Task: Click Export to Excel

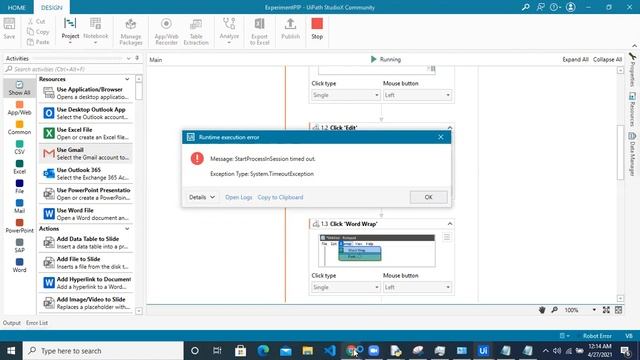Action: click(x=259, y=31)
